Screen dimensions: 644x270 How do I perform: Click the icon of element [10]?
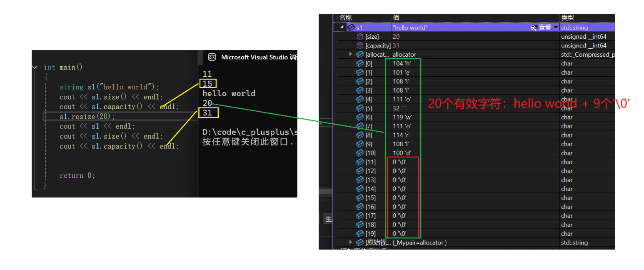coord(360,153)
